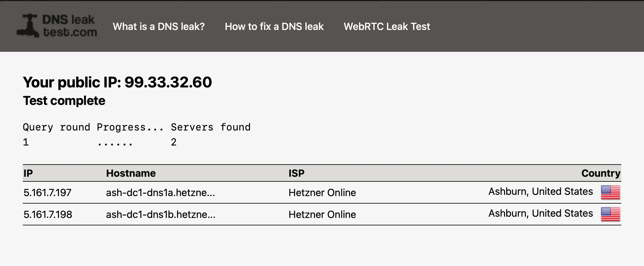Screen dimensions: 644x266
Task: Select the truncated hostname ash-dc1-dns1b.hetzne...
Action: [161, 214]
